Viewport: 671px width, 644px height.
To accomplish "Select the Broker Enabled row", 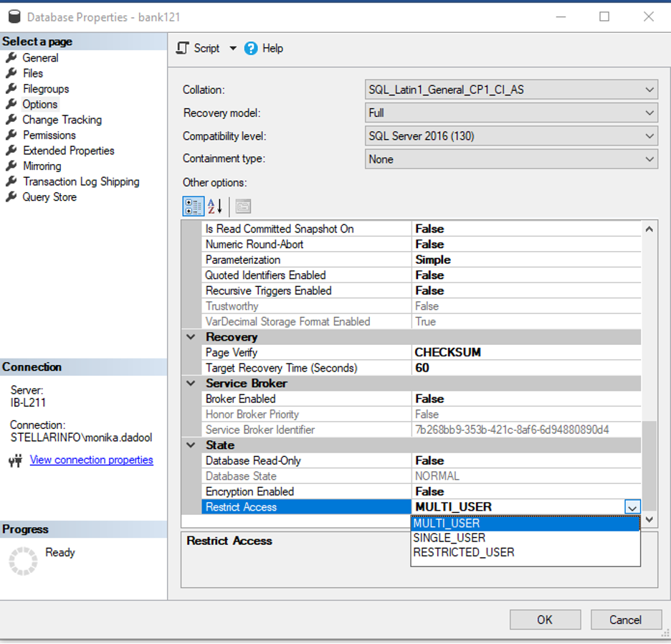I will (x=421, y=399).
